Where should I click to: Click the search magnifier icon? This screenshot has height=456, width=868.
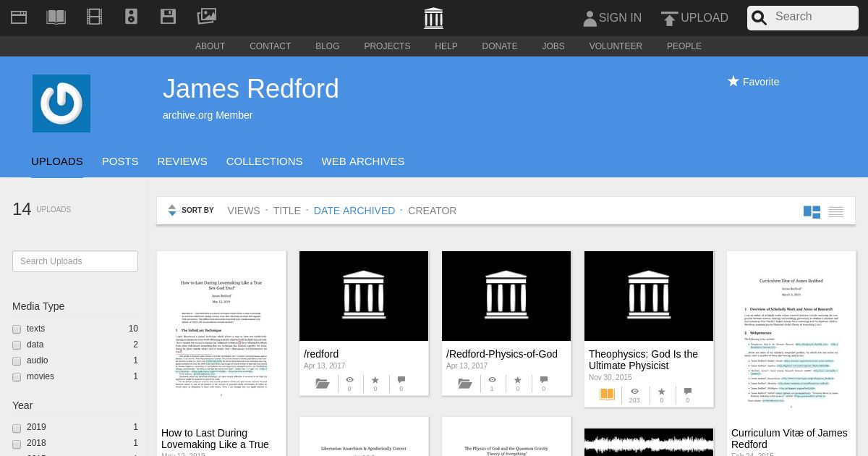[x=759, y=18]
